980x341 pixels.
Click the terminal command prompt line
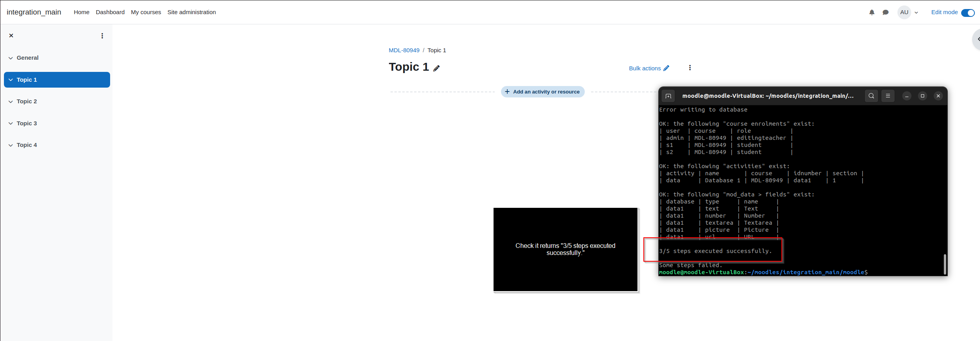coord(763,272)
